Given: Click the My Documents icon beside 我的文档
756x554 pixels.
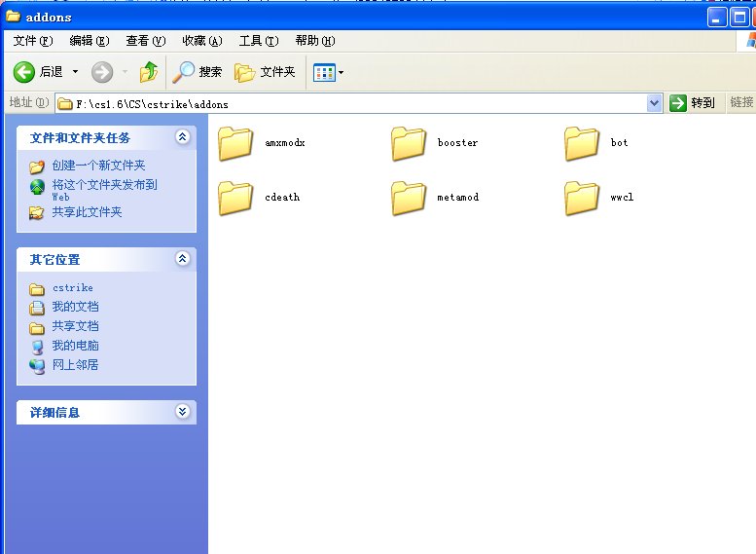Looking at the screenshot, I should click(37, 308).
